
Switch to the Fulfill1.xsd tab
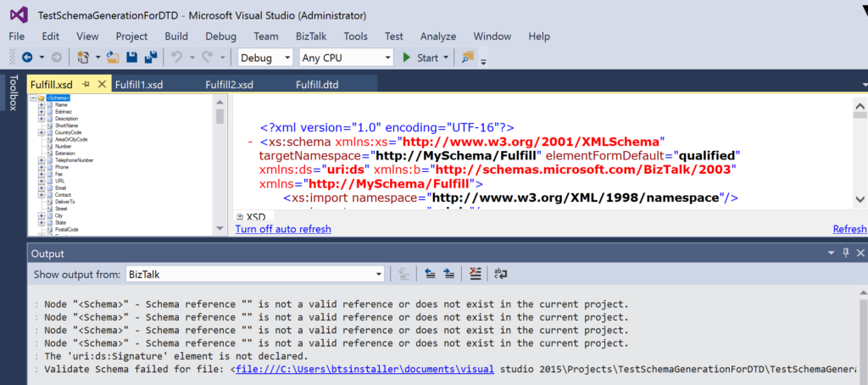(x=139, y=85)
